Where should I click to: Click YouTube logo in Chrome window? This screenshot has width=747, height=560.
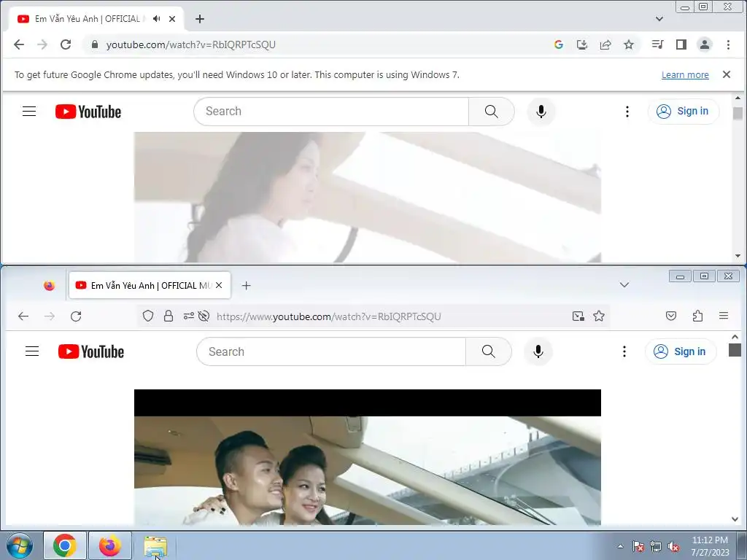pyautogui.click(x=88, y=112)
